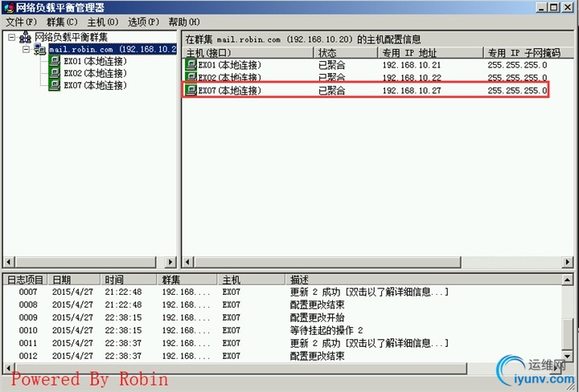Click IP address 192.168.10.21 cell

pyautogui.click(x=412, y=65)
